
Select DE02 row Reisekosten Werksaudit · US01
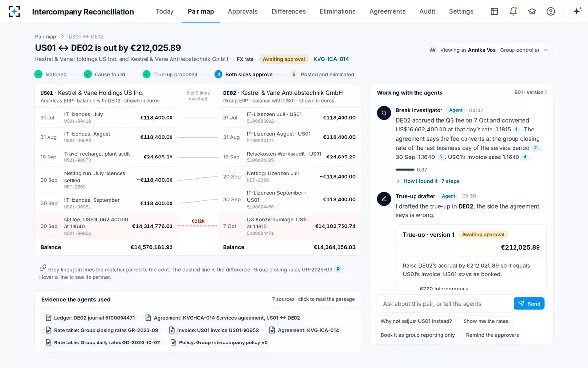(x=290, y=157)
